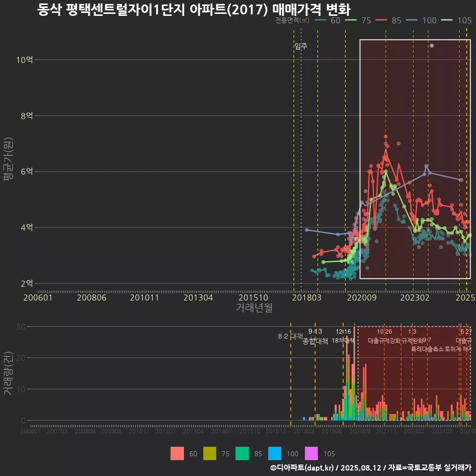Click the '거래년월' axis title

pos(254,307)
